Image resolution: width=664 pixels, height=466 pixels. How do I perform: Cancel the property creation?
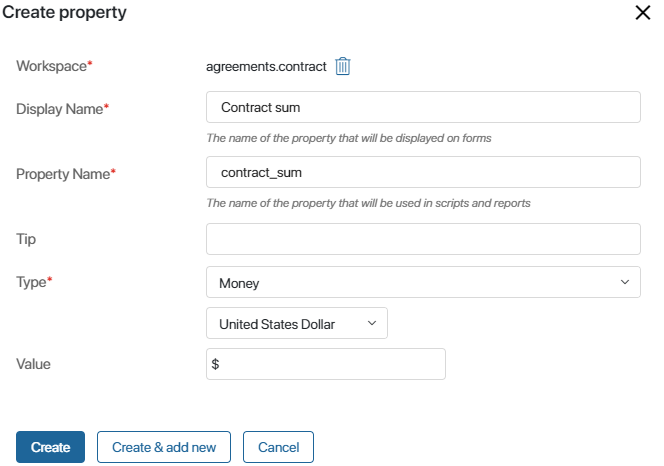(278, 447)
